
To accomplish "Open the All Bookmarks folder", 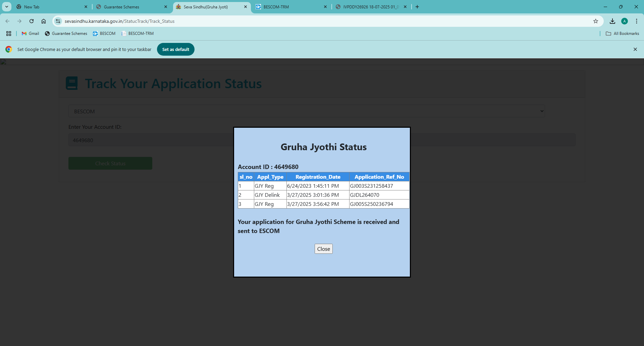I will click(x=623, y=34).
